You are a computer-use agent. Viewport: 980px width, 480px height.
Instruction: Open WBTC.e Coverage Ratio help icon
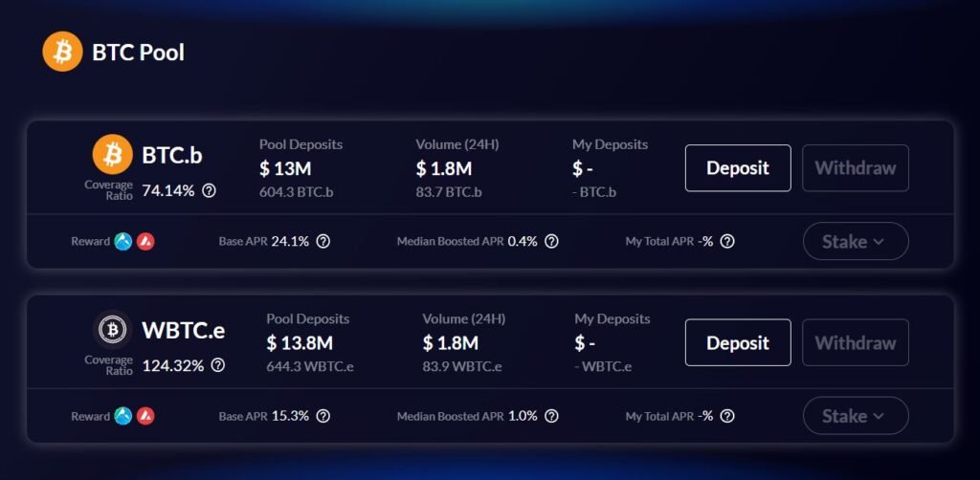pyautogui.click(x=217, y=365)
